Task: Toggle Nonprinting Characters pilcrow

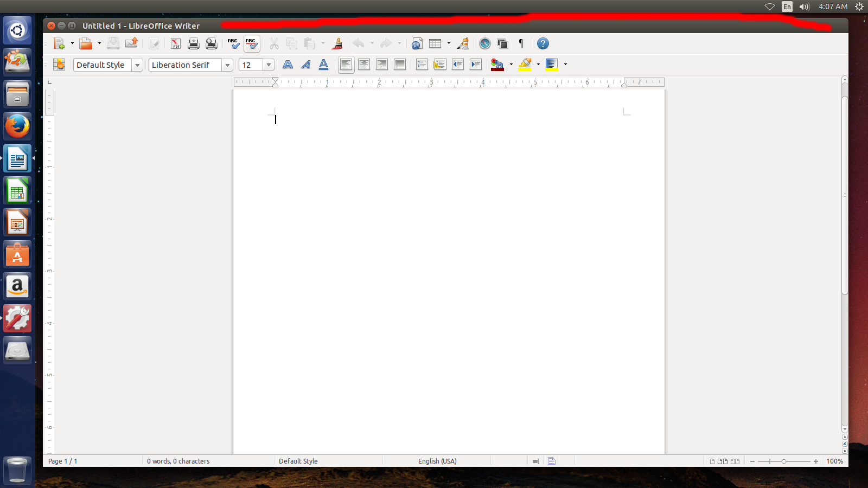Action: click(x=521, y=43)
